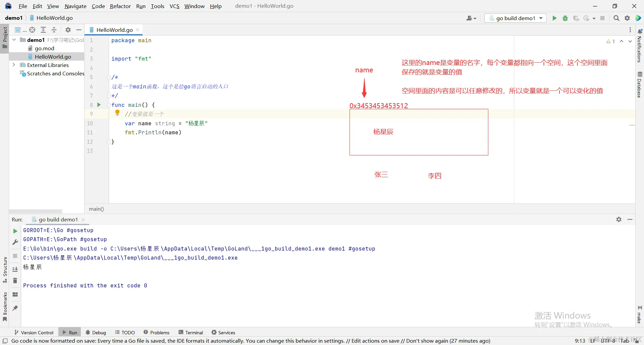The height and width of the screenshot is (345, 644).
Task: Open Run panel settings gear
Action: [619, 219]
